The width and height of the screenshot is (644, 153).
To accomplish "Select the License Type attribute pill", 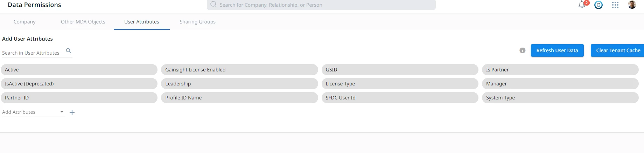I will 400,84.
